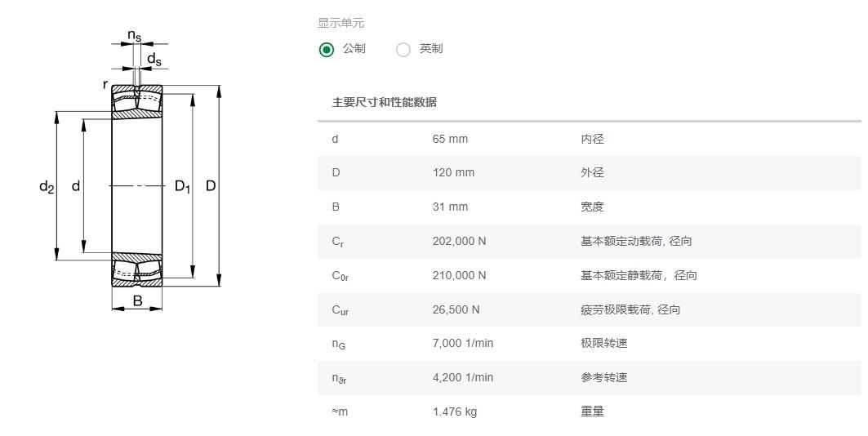Click the 显示单元 label
Screen dimensions: 868x436
point(341,23)
